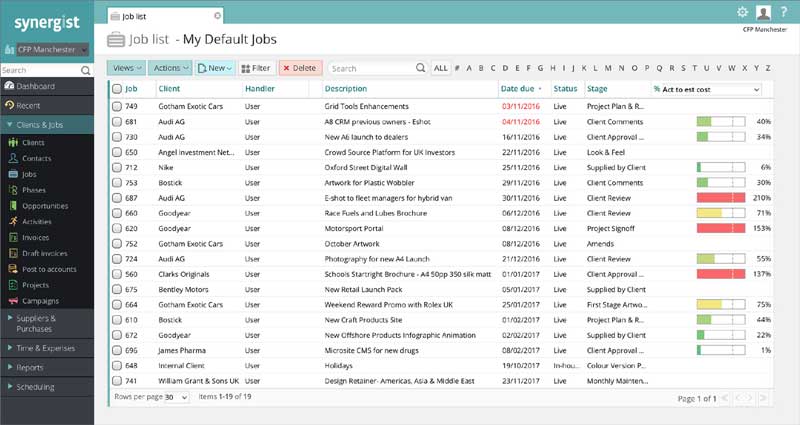Tick the checkbox for job 749
800x425 pixels.
point(117,105)
